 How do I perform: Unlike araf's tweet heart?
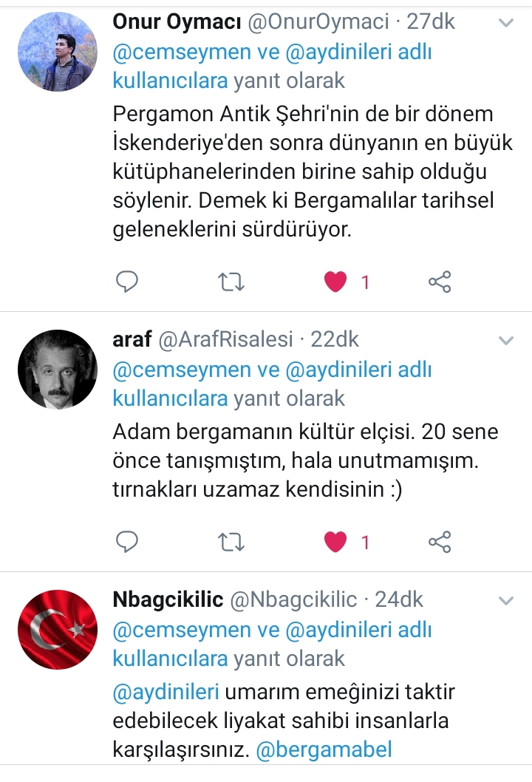pos(335,542)
